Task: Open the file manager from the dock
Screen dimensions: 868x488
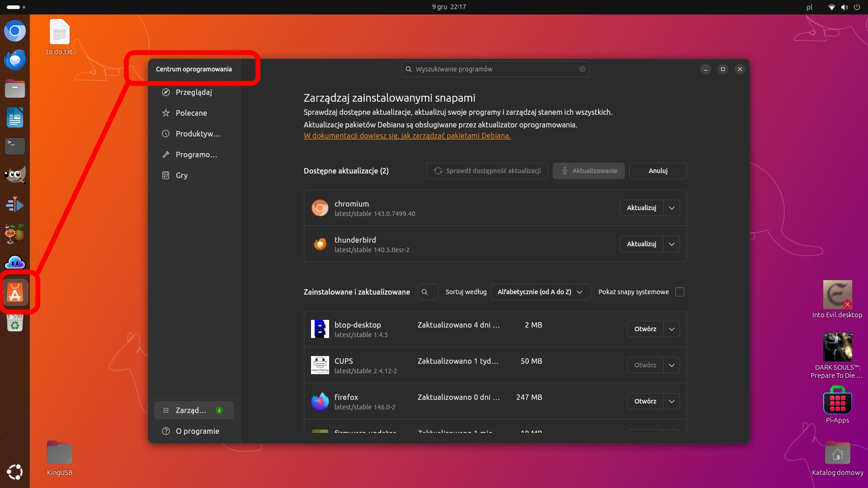Action: click(x=15, y=89)
